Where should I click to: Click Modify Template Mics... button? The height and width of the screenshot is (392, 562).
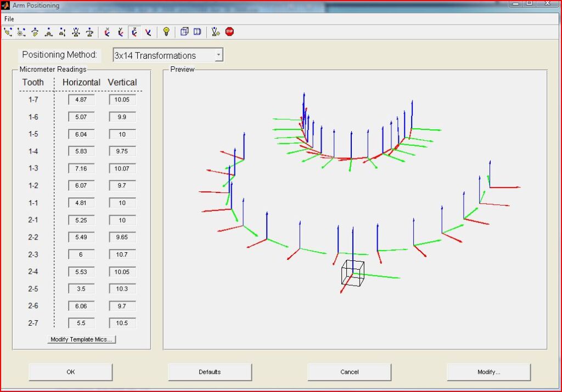pyautogui.click(x=81, y=339)
